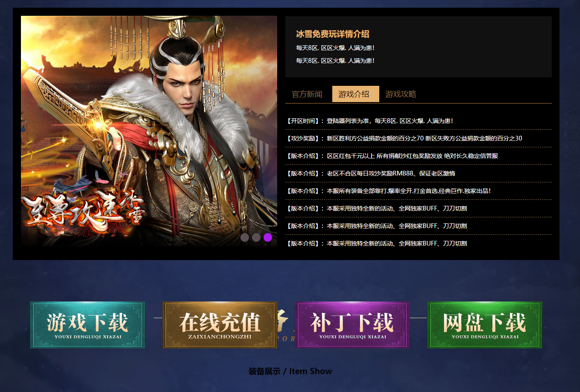This screenshot has width=580, height=392.
Task: Open the 区区红包千元以上 news item
Action: click(x=419, y=156)
